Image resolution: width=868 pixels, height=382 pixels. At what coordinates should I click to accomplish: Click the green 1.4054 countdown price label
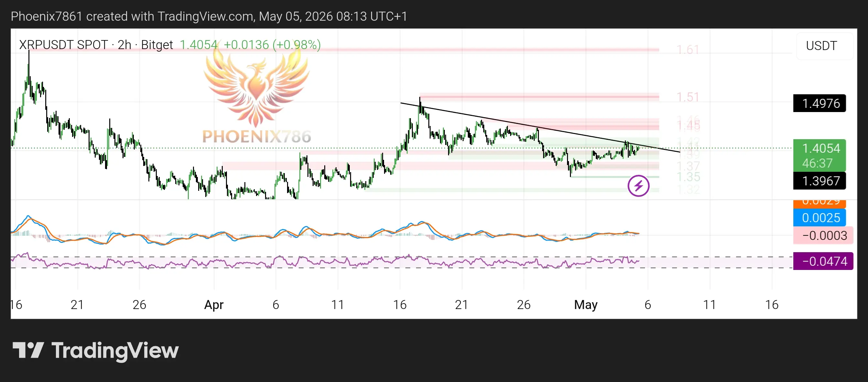820,156
